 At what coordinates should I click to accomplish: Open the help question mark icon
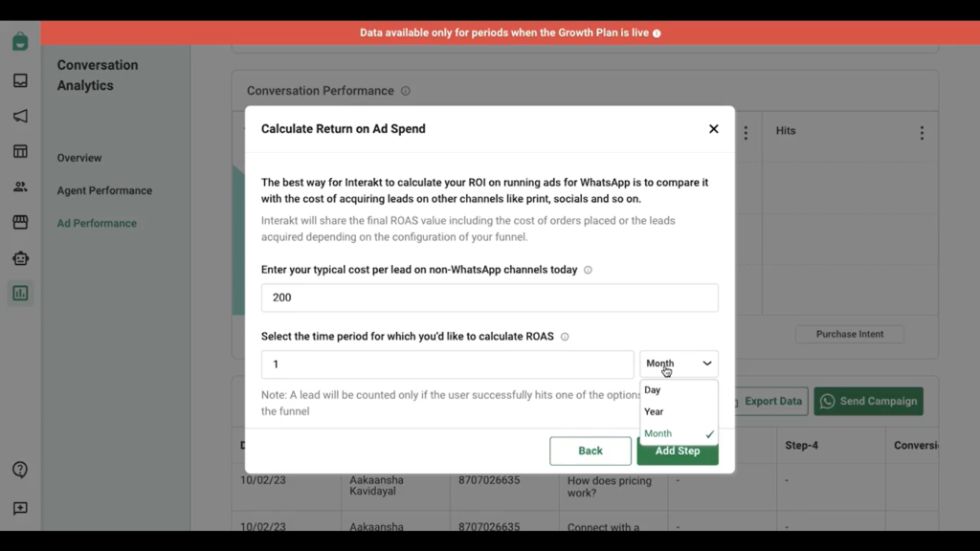(20, 470)
